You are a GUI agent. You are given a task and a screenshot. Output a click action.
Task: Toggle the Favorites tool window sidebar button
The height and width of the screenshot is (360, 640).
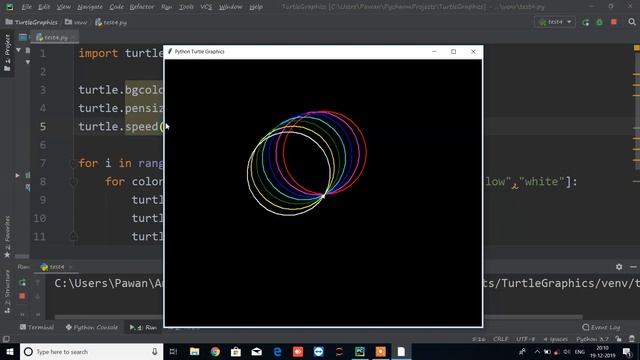(7, 237)
